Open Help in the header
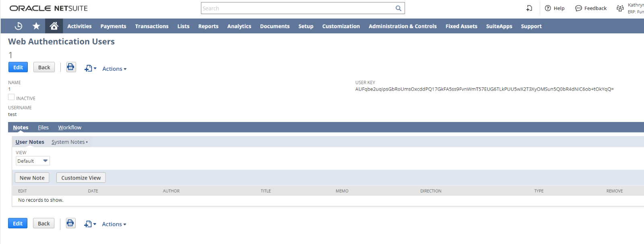The height and width of the screenshot is (244, 644). coord(555,8)
